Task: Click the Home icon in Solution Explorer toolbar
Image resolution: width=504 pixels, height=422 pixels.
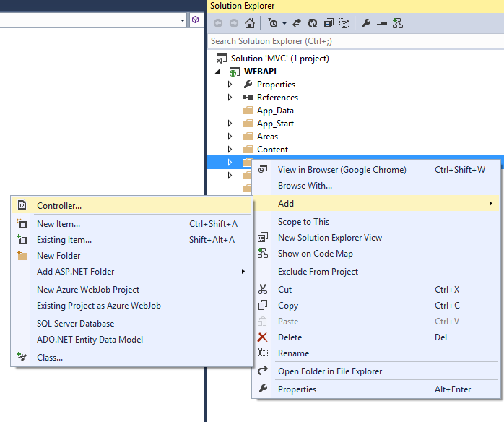Action: pyautogui.click(x=249, y=23)
